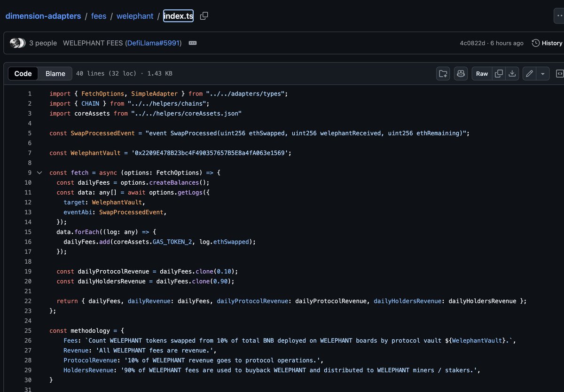Open fees folder breadcrumb link
564x392 pixels.
click(x=99, y=16)
